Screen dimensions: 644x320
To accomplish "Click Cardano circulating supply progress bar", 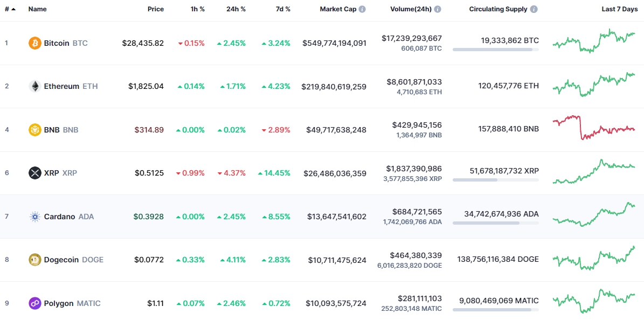I will pos(496,223).
